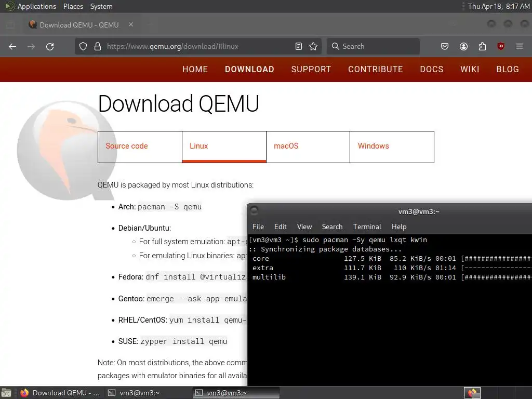Image resolution: width=532 pixels, height=399 pixels.
Task: Close the Download QEMU browser tab
Action: point(131,24)
